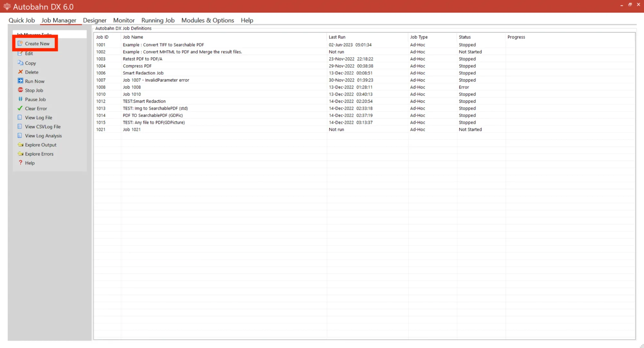Click the red Delete X icon
This screenshot has width=644, height=348.
pos(20,72)
